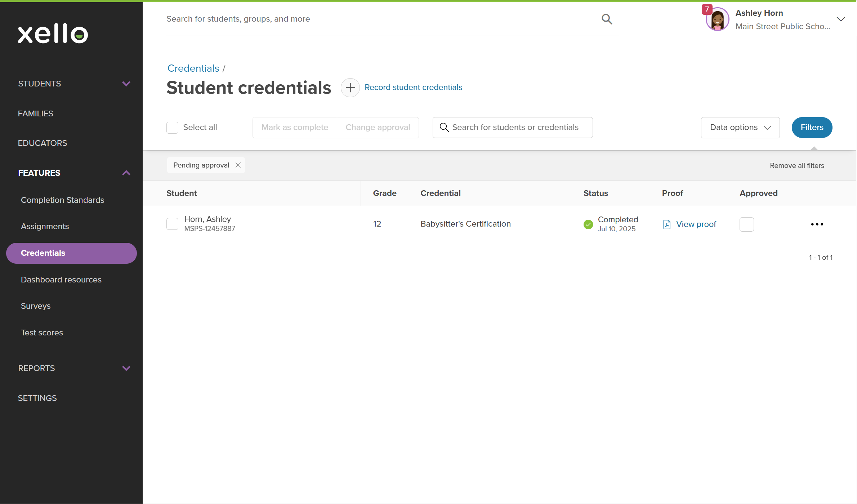Click the Search for students or credentials field

pyautogui.click(x=512, y=127)
